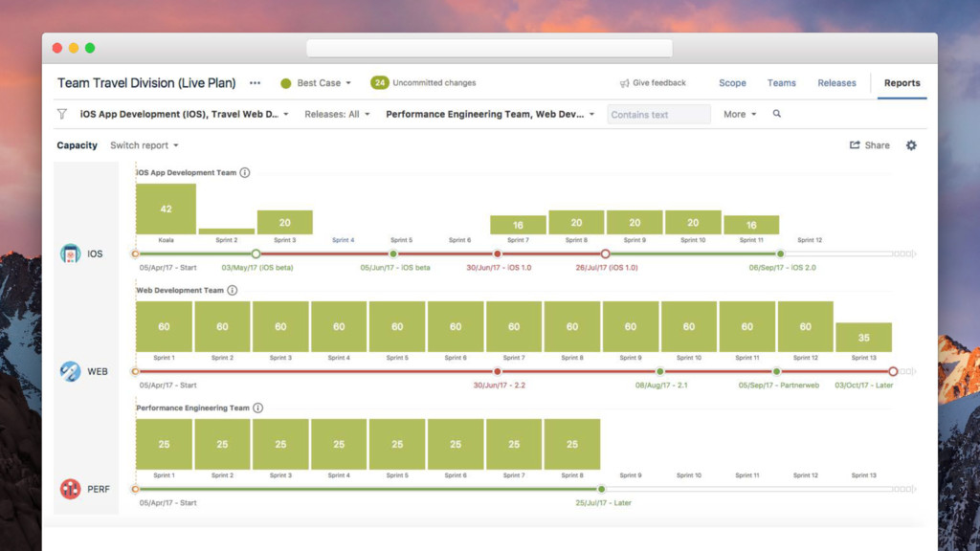Select the Web Sprint 6 capacity bar
The image size is (980, 551).
(x=456, y=327)
